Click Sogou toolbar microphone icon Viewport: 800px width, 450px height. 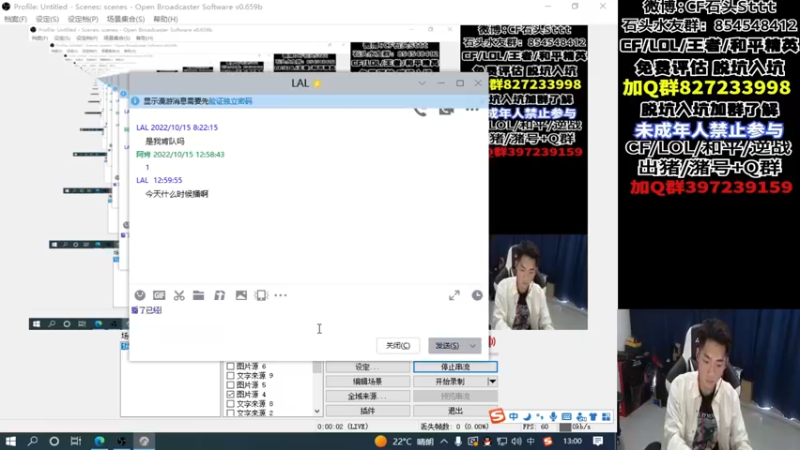tap(554, 417)
